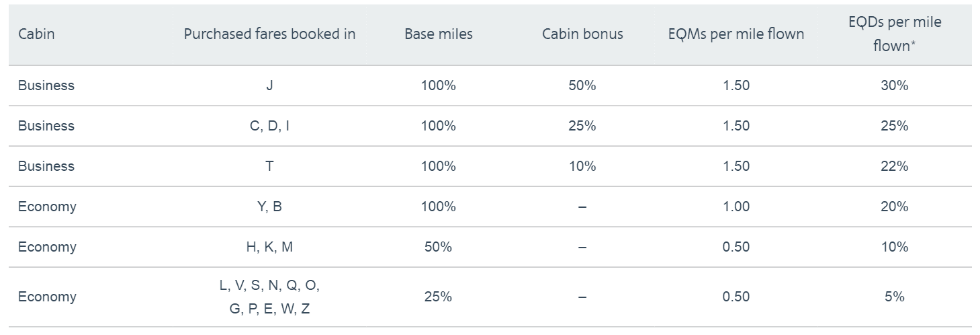Click the Base miles column header

(438, 34)
